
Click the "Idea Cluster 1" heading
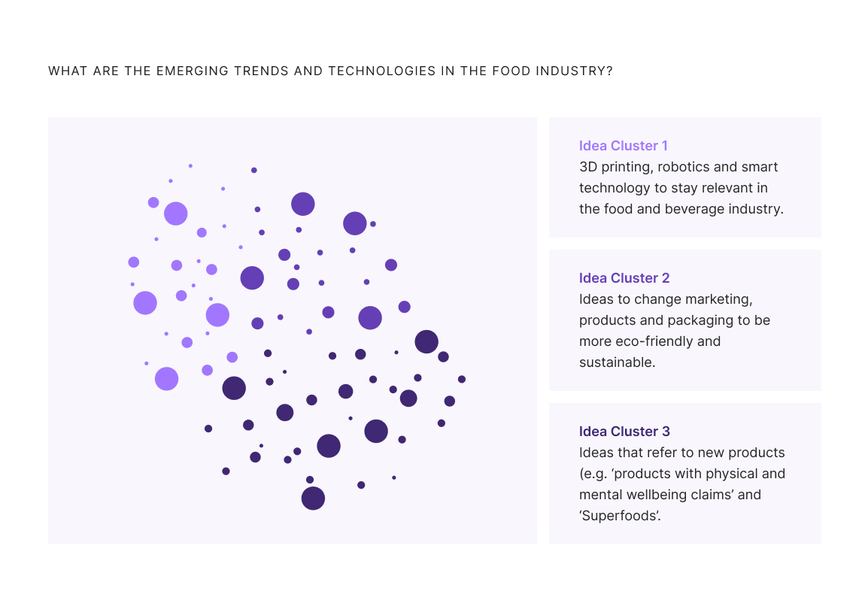[x=623, y=146]
